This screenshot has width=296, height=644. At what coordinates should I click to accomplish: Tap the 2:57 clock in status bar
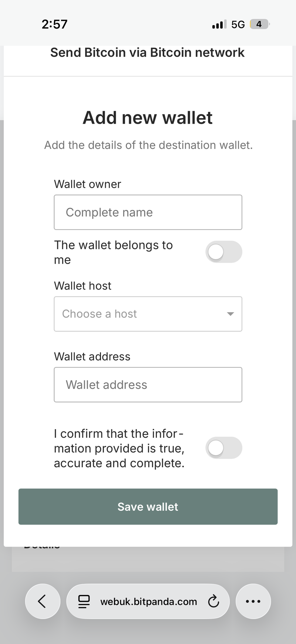pyautogui.click(x=54, y=24)
